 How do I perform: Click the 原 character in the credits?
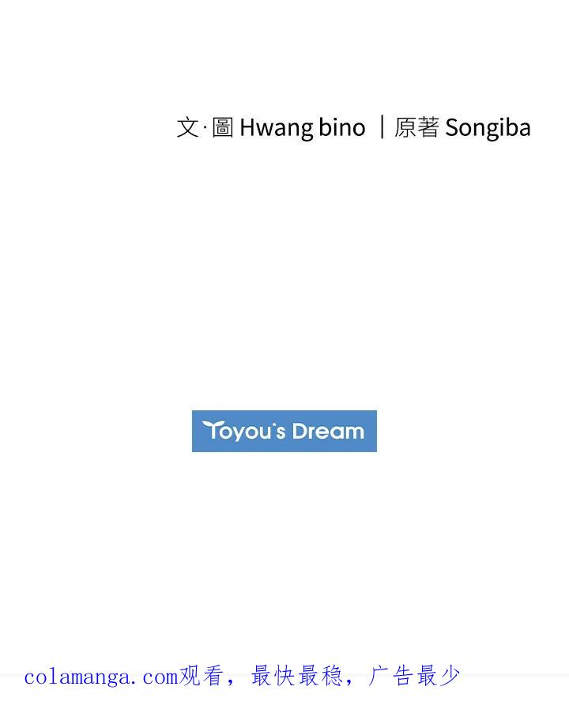[x=405, y=127]
